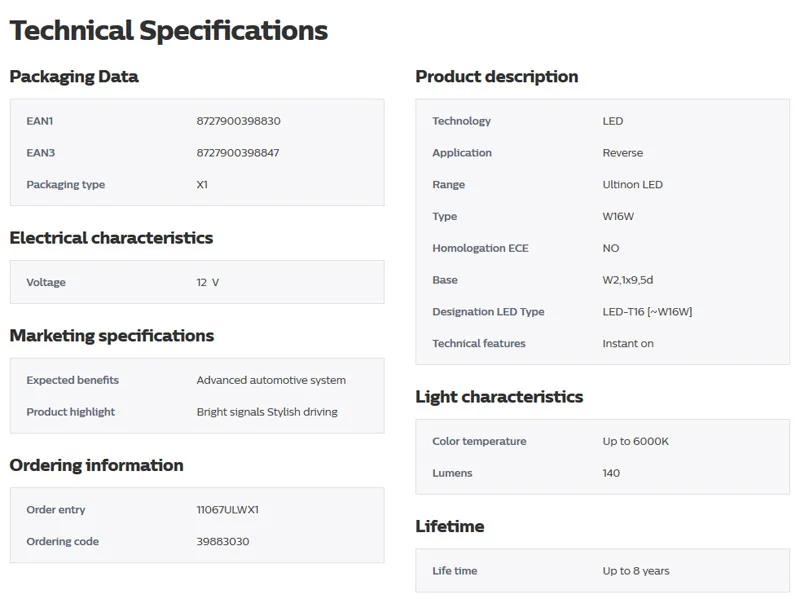Select the EAN1 value 8727900398830
Viewport: 800px width, 612px height.
click(238, 121)
